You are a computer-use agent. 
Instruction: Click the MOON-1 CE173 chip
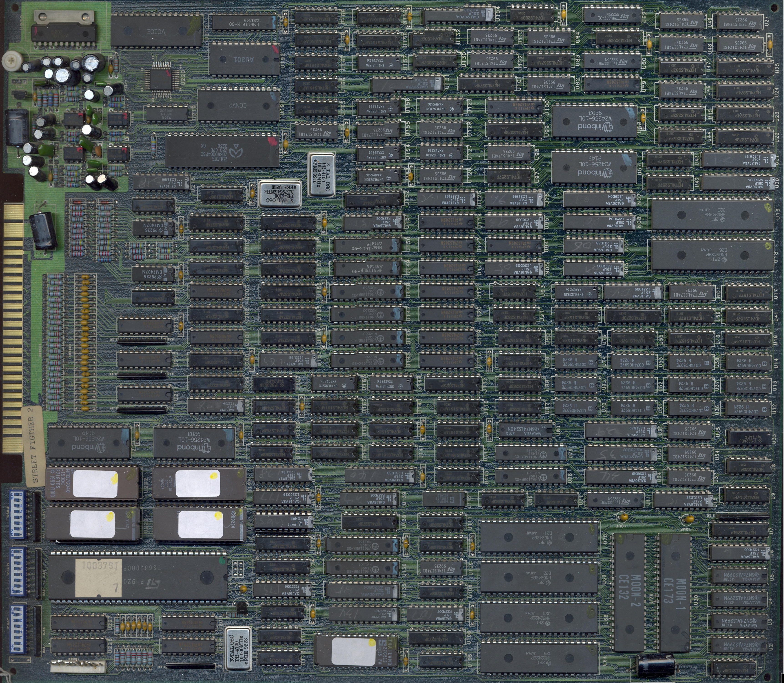tap(675, 589)
